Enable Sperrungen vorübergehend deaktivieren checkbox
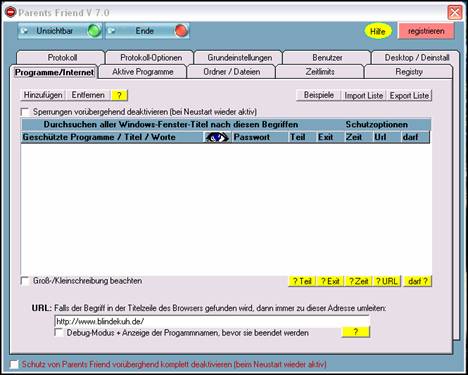The width and height of the screenshot is (468, 375). tap(25, 112)
